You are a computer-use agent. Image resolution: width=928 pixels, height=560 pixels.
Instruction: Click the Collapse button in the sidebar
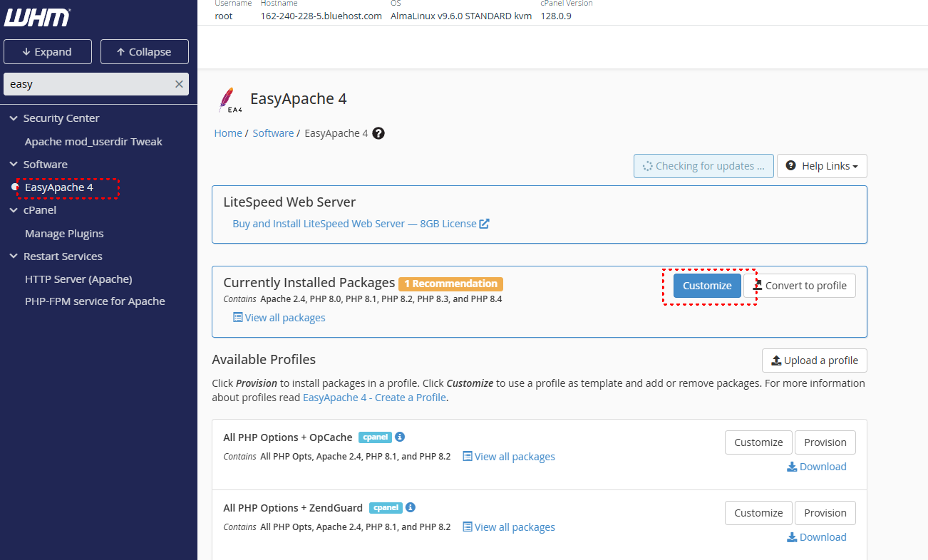click(x=145, y=52)
